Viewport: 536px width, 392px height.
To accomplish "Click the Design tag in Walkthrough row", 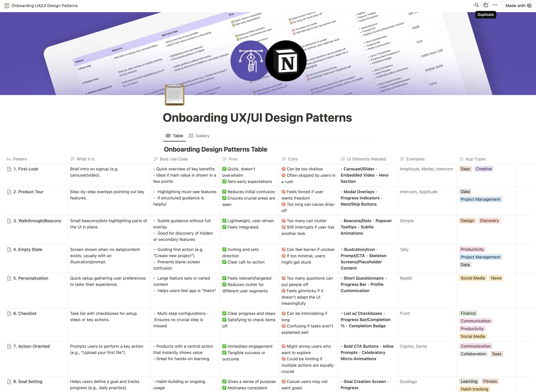I will point(467,220).
